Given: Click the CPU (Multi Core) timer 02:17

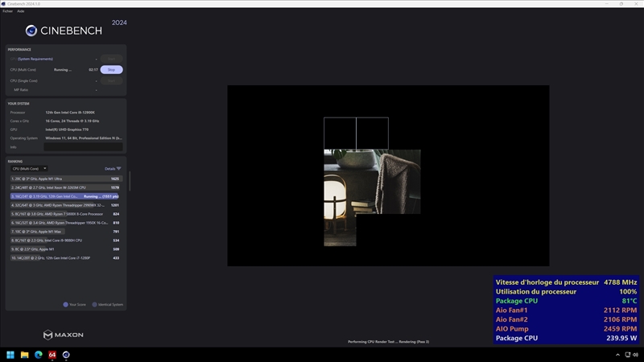Looking at the screenshot, I should [x=93, y=70].
